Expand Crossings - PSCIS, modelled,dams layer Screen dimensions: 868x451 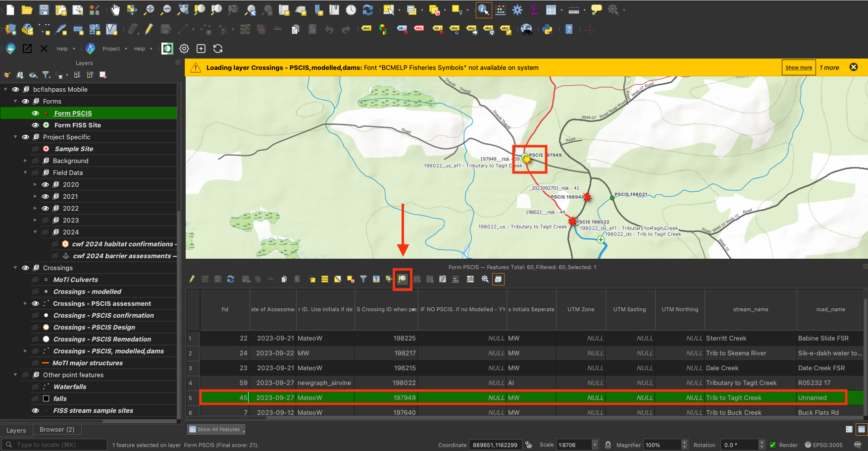pos(25,351)
